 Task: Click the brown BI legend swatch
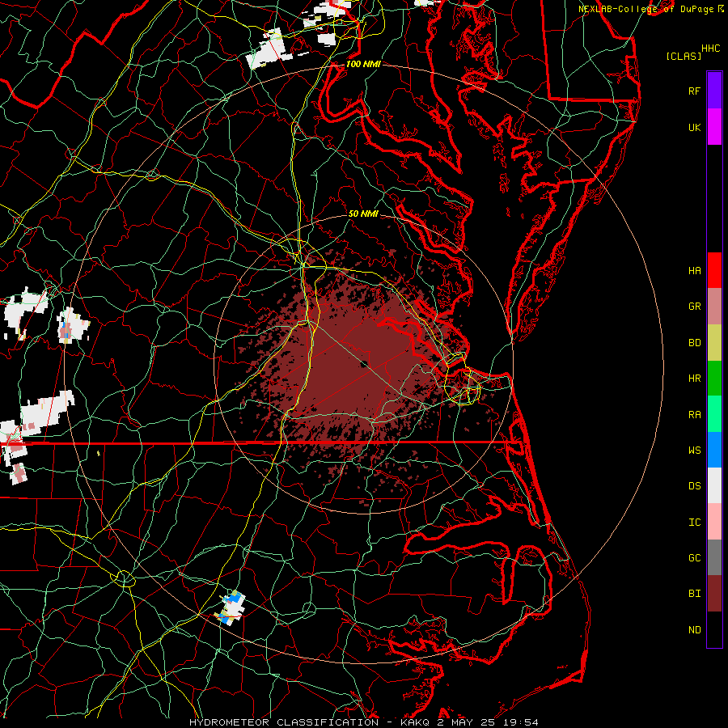point(714,594)
